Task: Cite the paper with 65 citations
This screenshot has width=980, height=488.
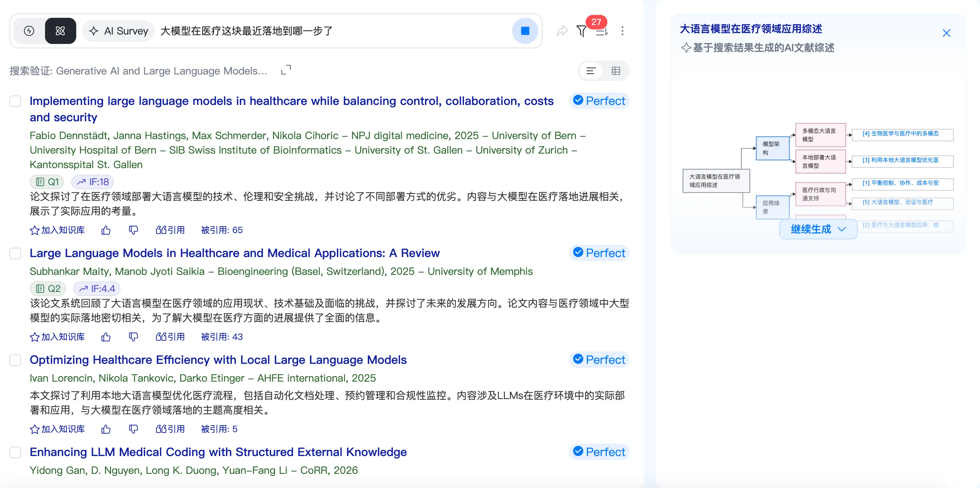Action: pyautogui.click(x=170, y=230)
